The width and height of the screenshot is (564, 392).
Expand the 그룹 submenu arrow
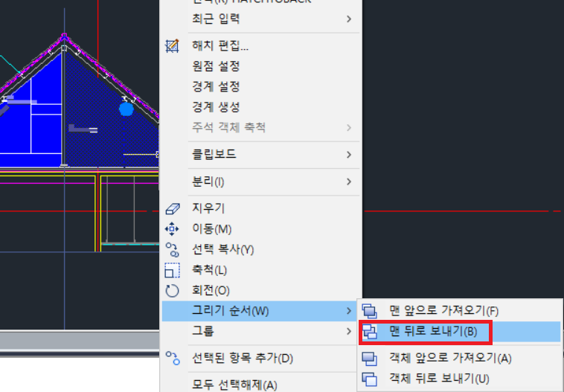click(348, 331)
